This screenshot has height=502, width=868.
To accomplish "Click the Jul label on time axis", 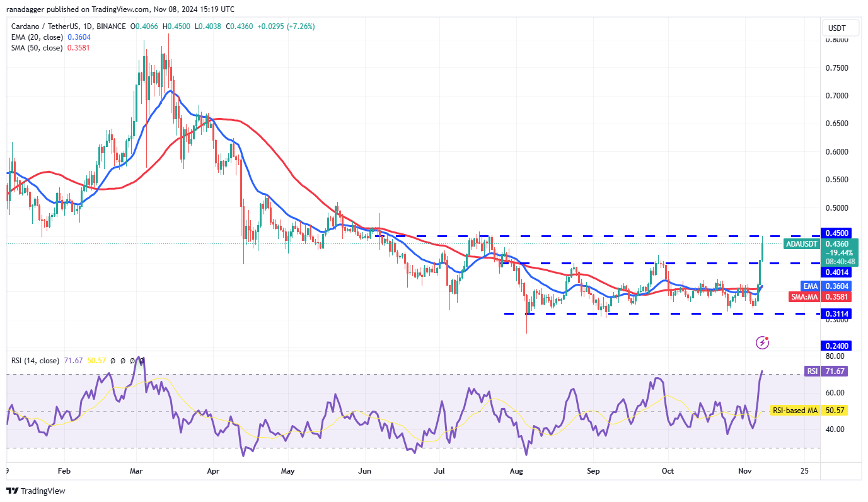I will [440, 470].
